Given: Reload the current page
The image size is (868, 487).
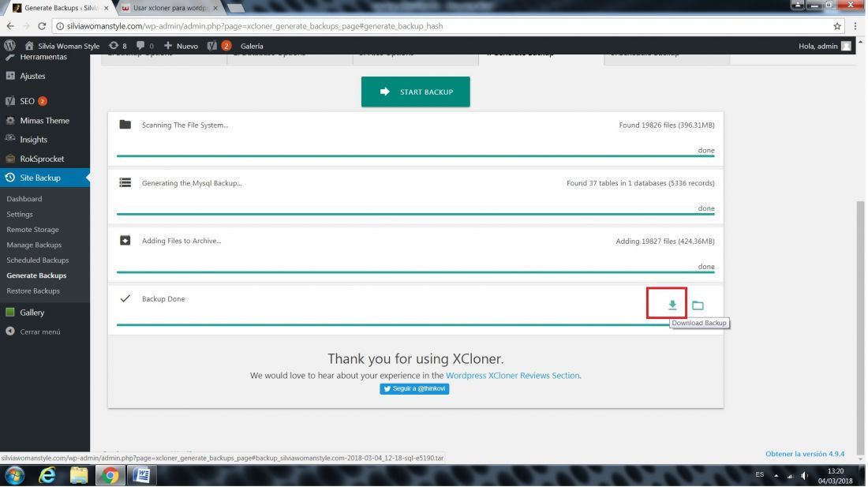Looking at the screenshot, I should tap(42, 26).
